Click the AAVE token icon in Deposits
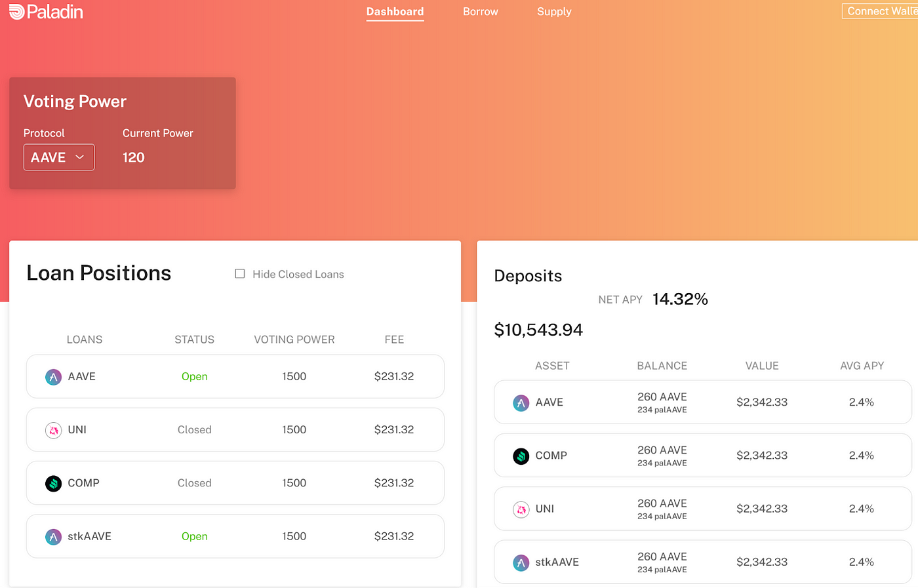 [x=521, y=402]
